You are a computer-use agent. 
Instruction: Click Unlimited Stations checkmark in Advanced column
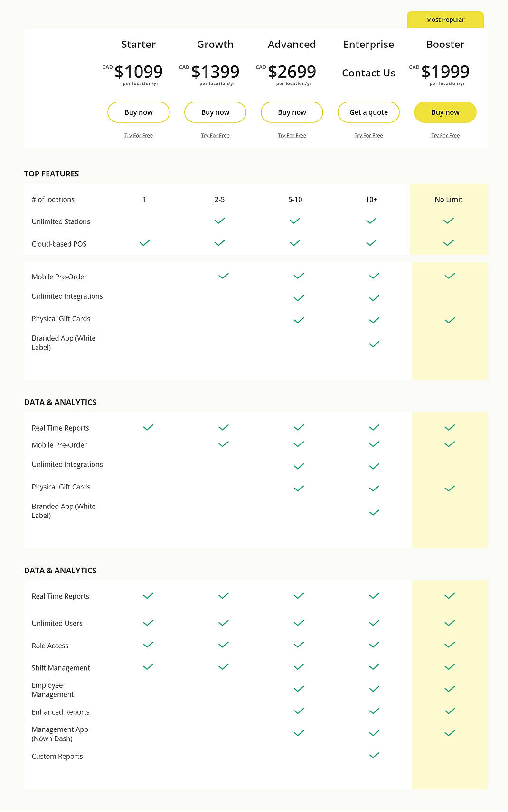coord(294,220)
